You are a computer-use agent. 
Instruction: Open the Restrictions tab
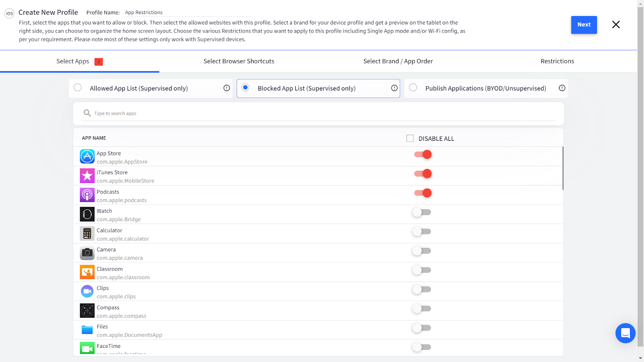click(557, 61)
